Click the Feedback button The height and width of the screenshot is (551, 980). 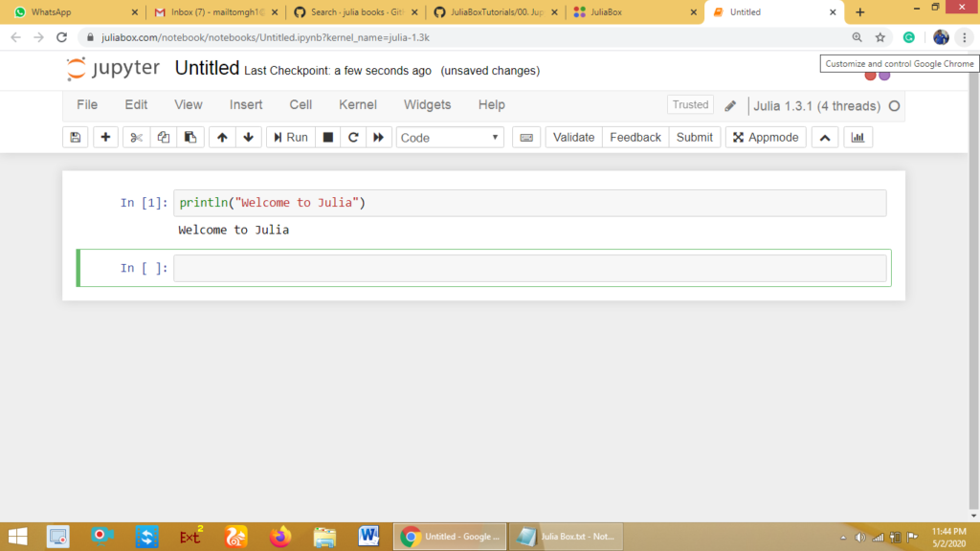635,138
